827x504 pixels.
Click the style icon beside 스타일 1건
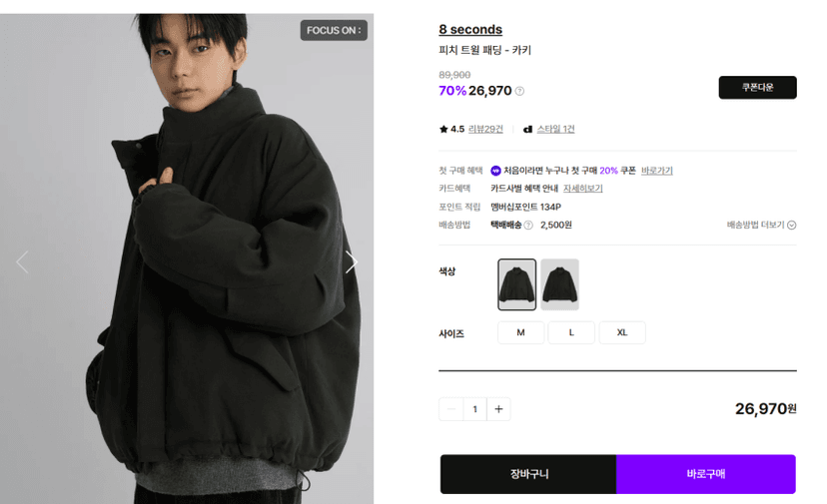tap(527, 129)
